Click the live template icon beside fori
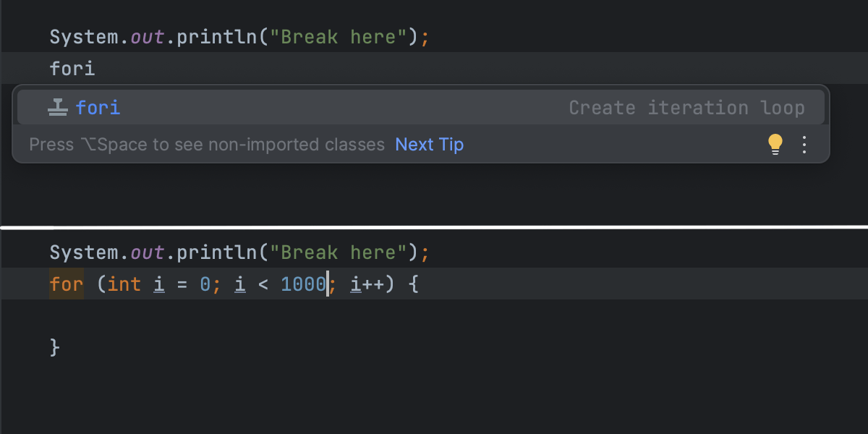Image resolution: width=868 pixels, height=434 pixels. 57,108
